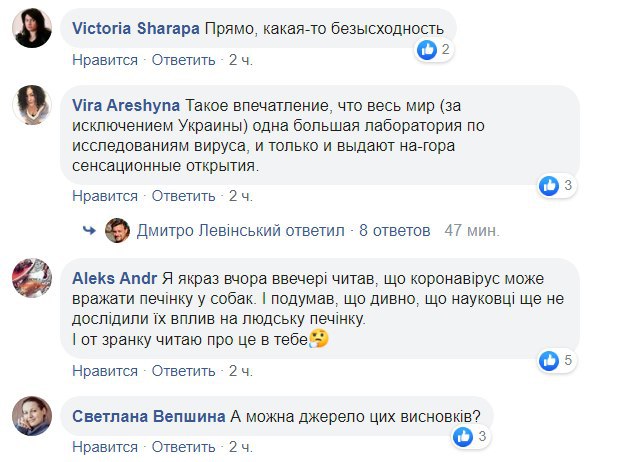Expand the 8 replies thread

point(394,230)
